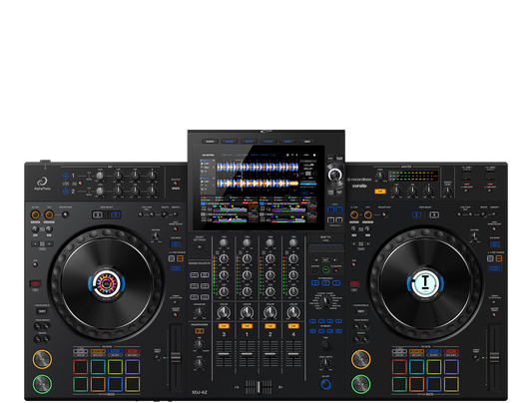Viewport: 532px width, 403px height.
Task: Switch left deck to Deck 3
Action: click(98, 214)
